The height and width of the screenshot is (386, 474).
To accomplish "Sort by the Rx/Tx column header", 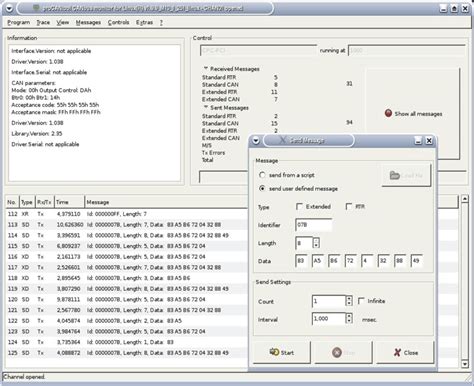I will coord(44,202).
